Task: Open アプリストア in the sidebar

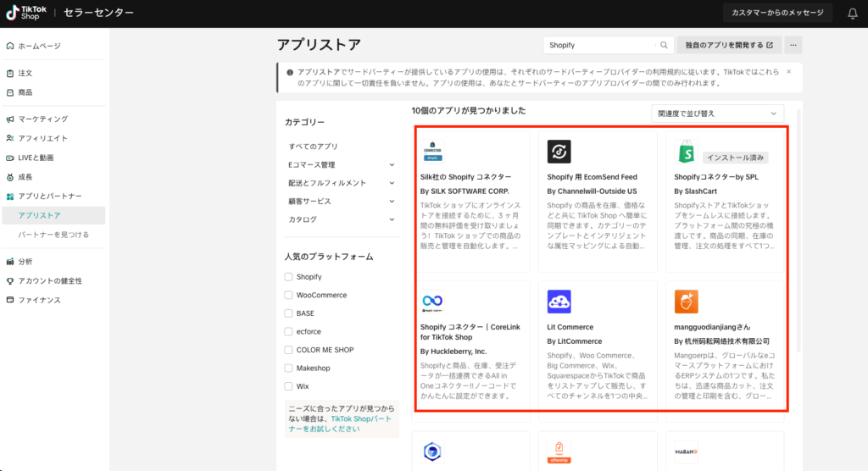Action: [53, 215]
